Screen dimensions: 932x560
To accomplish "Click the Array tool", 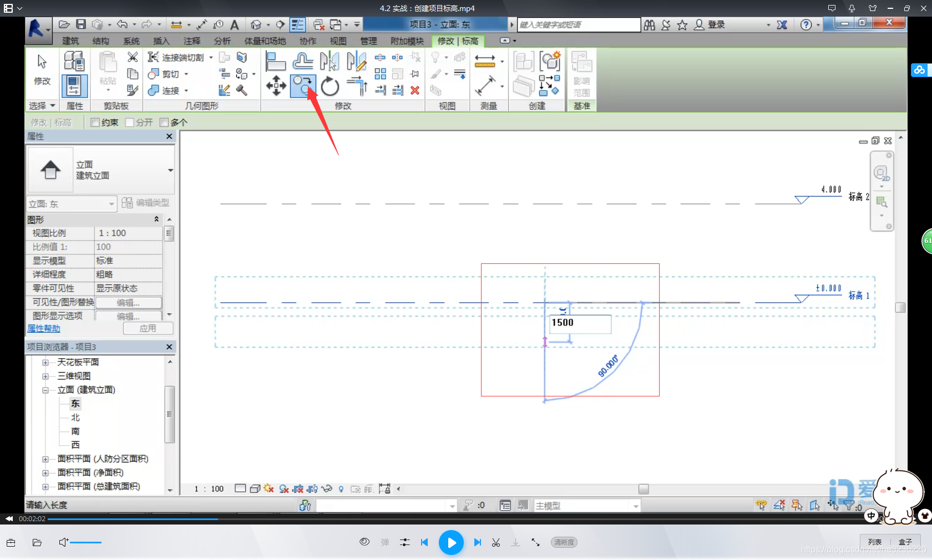I will (380, 74).
